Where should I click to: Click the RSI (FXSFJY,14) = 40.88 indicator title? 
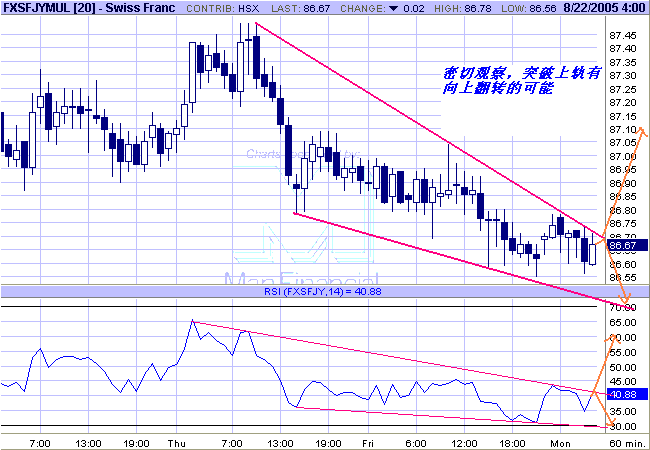pyautogui.click(x=323, y=292)
